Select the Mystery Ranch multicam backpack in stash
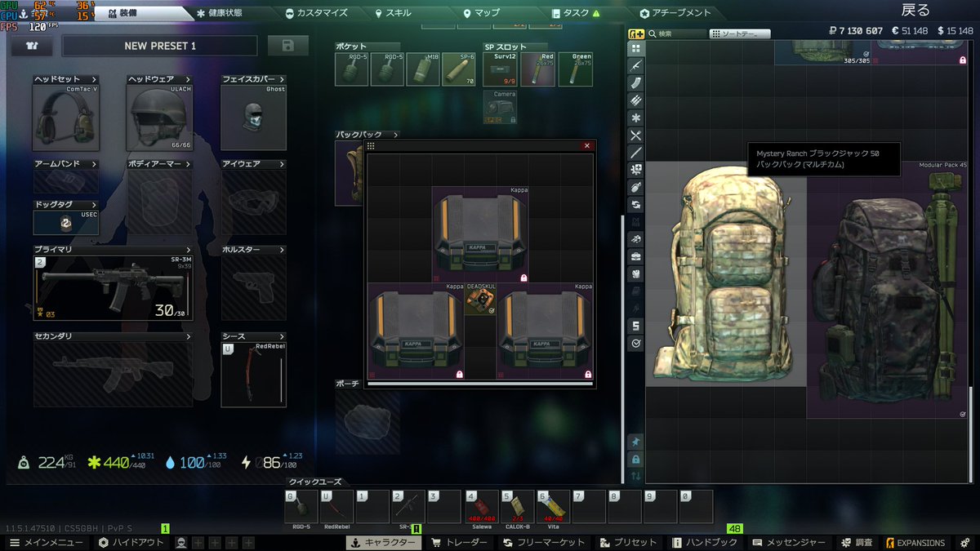 (x=726, y=273)
